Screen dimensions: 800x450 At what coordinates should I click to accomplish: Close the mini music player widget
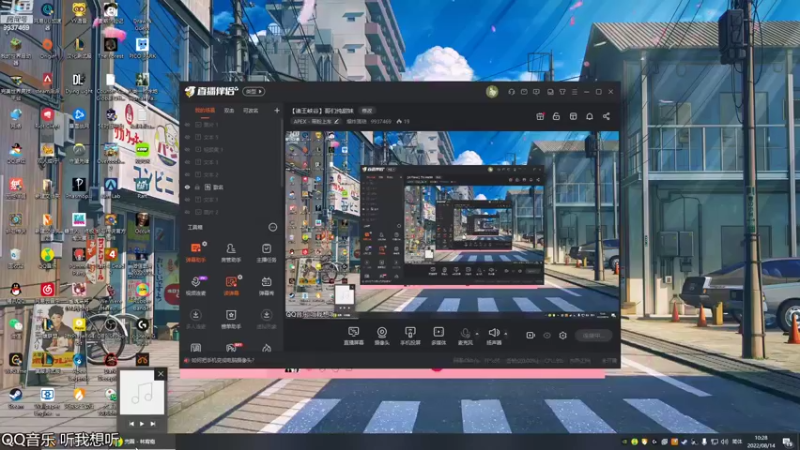[x=161, y=374]
